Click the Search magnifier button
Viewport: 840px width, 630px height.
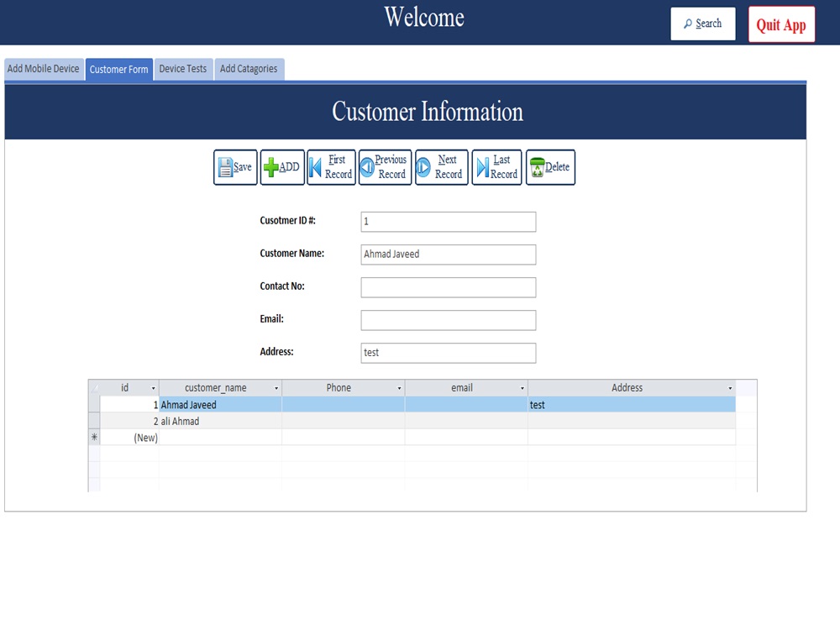pos(703,24)
